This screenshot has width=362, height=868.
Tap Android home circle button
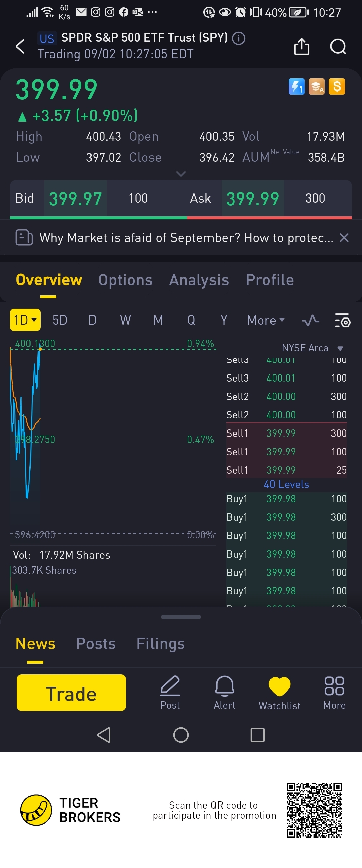tap(181, 735)
